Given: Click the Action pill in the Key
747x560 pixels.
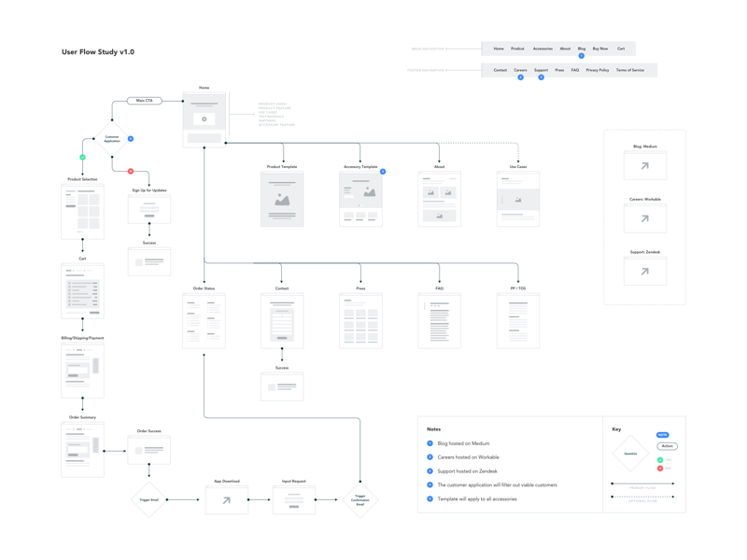Looking at the screenshot, I should coord(667,446).
